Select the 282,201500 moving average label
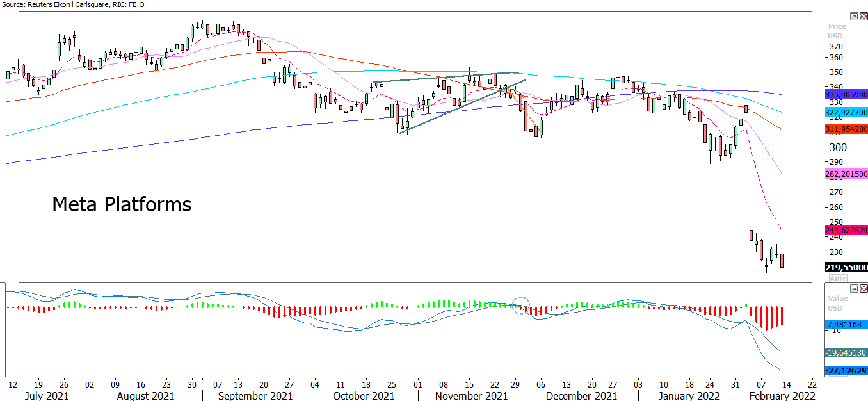The width and height of the screenshot is (868, 401). point(846,174)
